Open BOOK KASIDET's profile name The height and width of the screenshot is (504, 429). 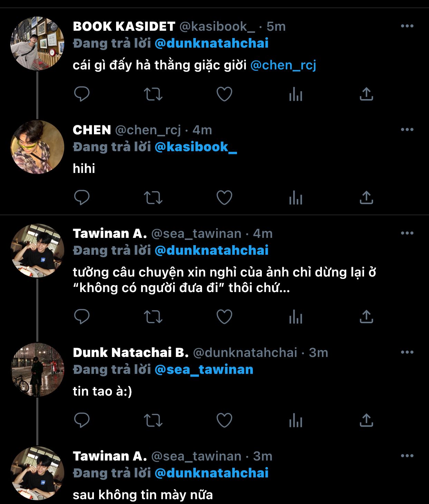click(124, 27)
